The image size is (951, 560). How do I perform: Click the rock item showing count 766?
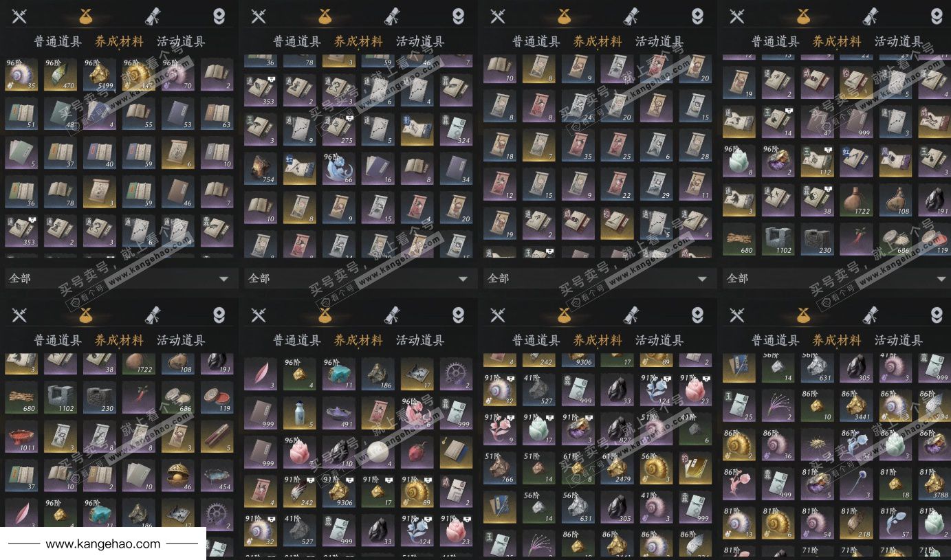499,468
